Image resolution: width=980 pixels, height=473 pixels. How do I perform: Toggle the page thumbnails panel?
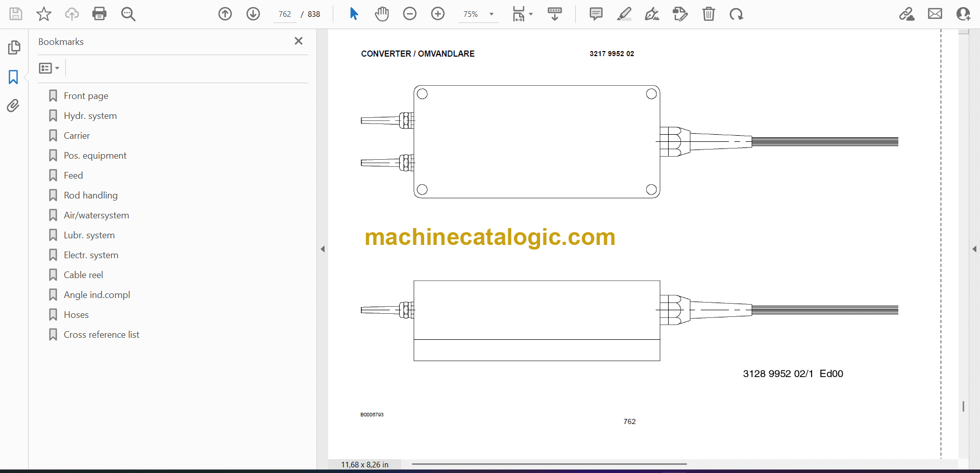tap(14, 47)
